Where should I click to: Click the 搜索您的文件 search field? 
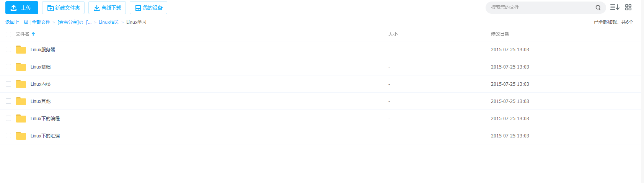pos(541,8)
